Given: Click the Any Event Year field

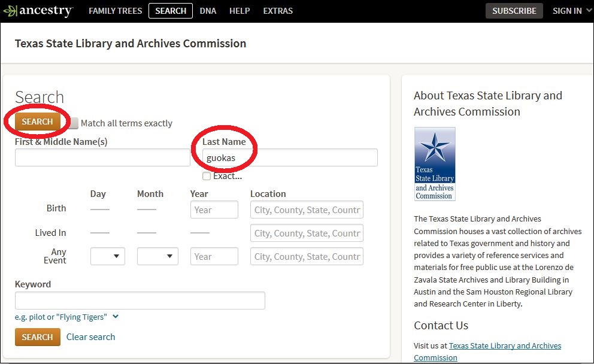Looking at the screenshot, I should pyautogui.click(x=214, y=256).
